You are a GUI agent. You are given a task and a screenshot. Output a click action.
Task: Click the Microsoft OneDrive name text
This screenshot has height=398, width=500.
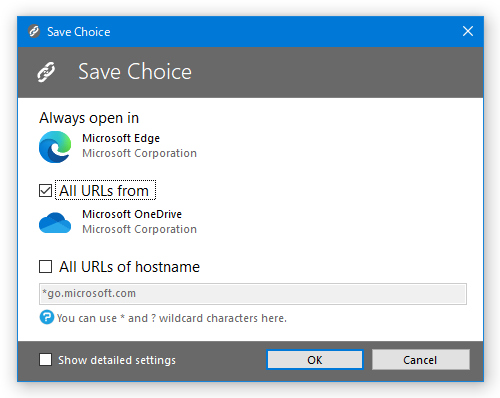pos(132,214)
